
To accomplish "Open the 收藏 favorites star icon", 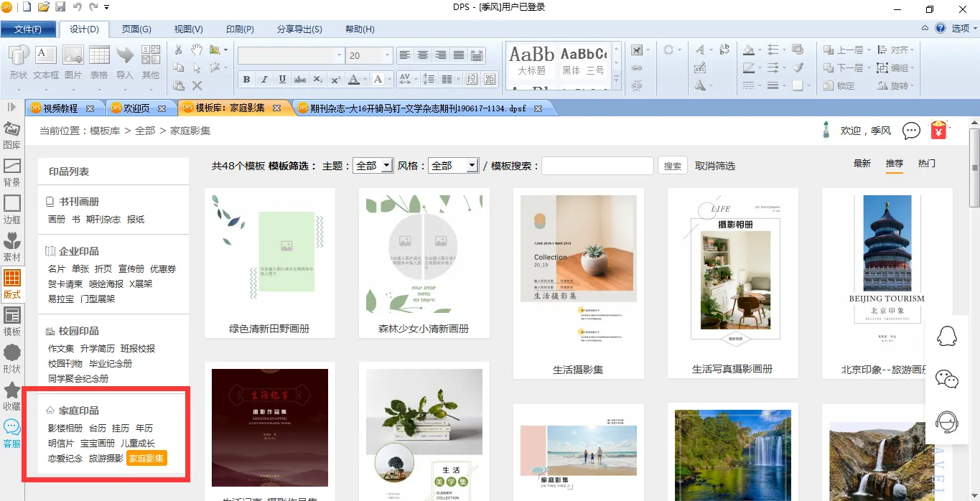I will [11, 396].
